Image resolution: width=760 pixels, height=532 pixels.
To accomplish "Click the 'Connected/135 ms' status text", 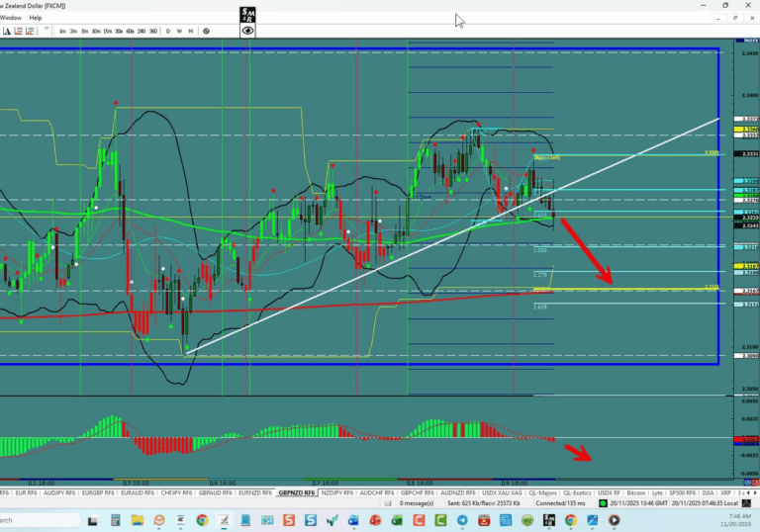I will (x=560, y=503).
